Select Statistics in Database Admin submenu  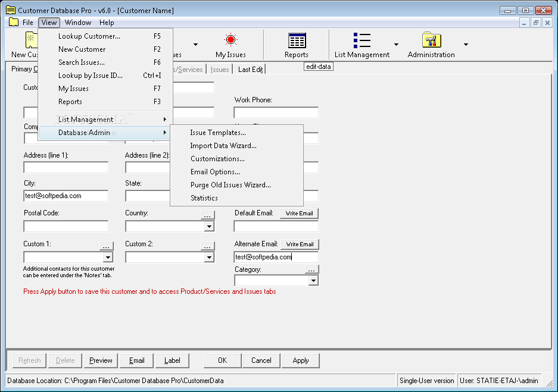point(236,198)
